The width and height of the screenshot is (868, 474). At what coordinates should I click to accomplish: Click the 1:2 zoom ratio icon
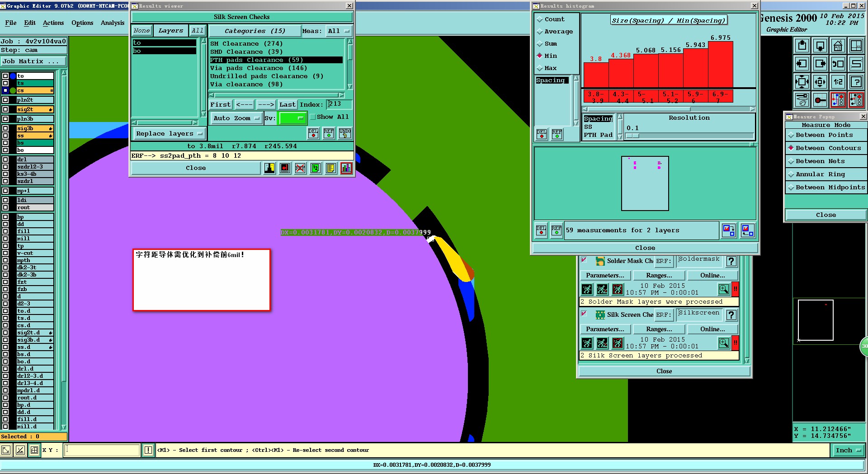pyautogui.click(x=838, y=82)
